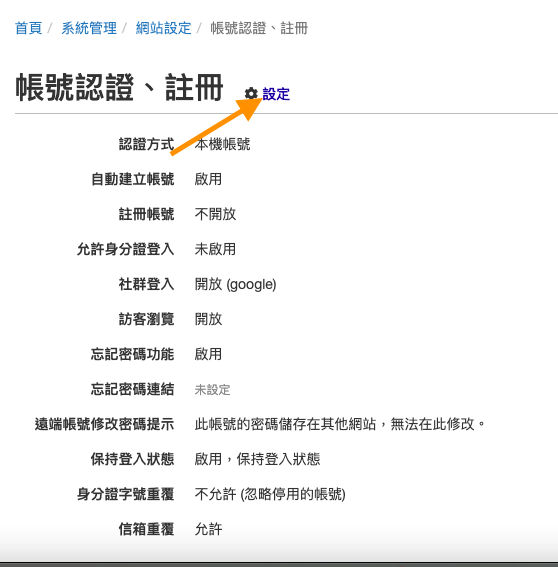Click 啟用 value beside 忘記密碼功能

(x=208, y=354)
